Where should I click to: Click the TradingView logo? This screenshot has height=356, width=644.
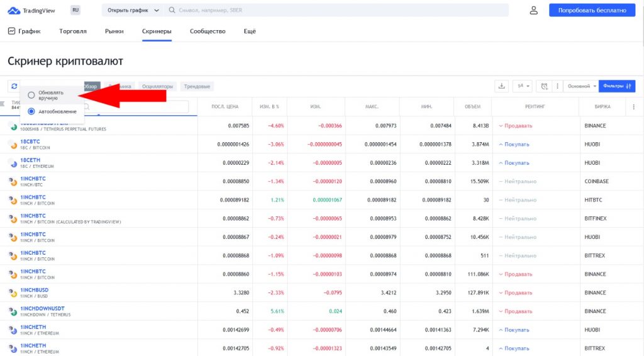(x=31, y=10)
